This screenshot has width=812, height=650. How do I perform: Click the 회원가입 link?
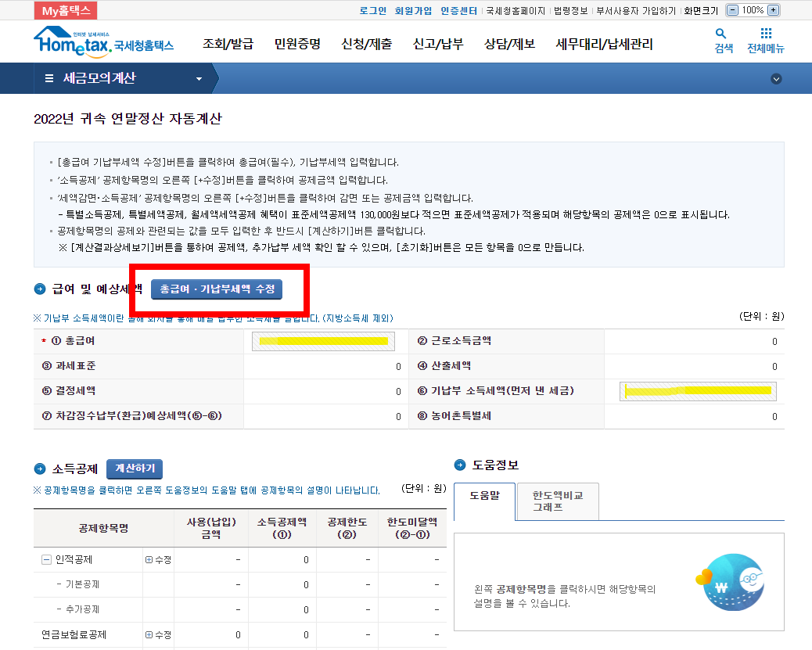pyautogui.click(x=413, y=10)
